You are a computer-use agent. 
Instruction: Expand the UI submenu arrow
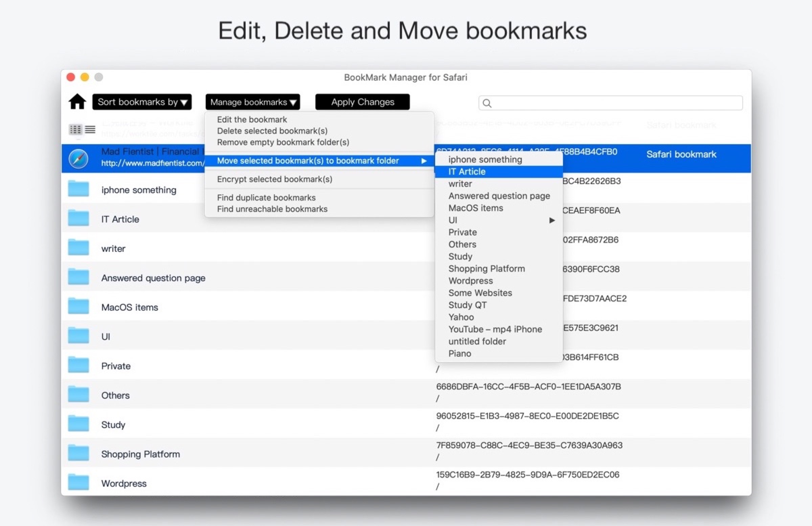pyautogui.click(x=552, y=220)
